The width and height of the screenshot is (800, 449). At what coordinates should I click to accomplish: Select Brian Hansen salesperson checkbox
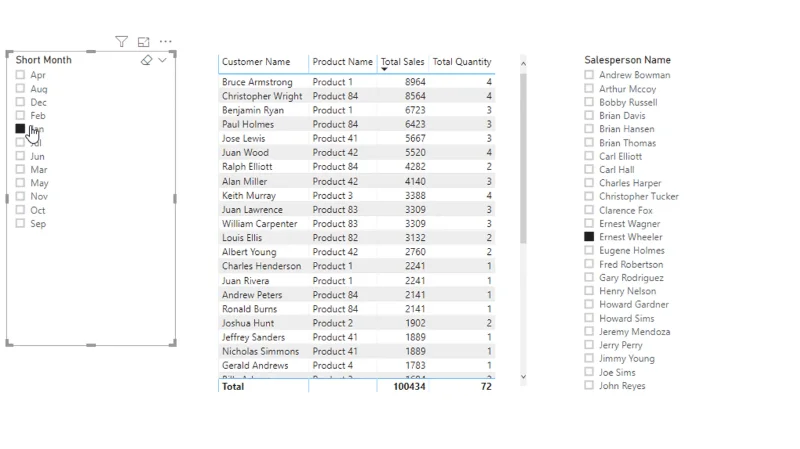tap(589, 129)
